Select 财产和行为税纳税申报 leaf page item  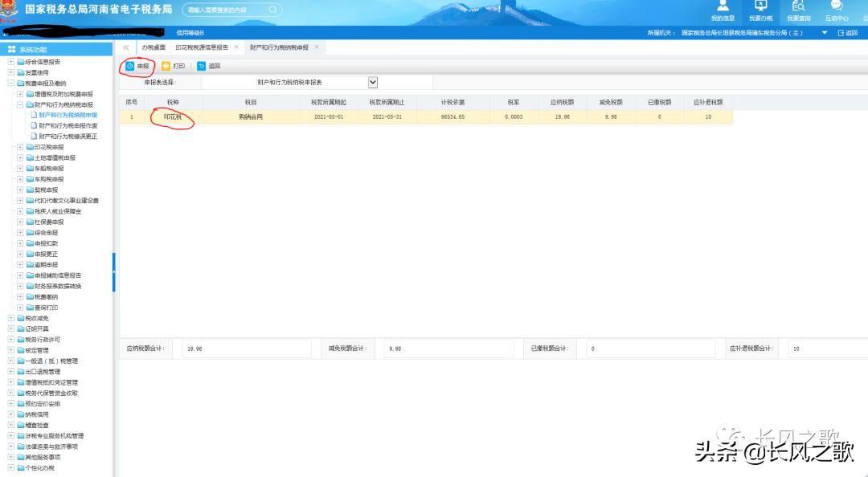[x=68, y=115]
